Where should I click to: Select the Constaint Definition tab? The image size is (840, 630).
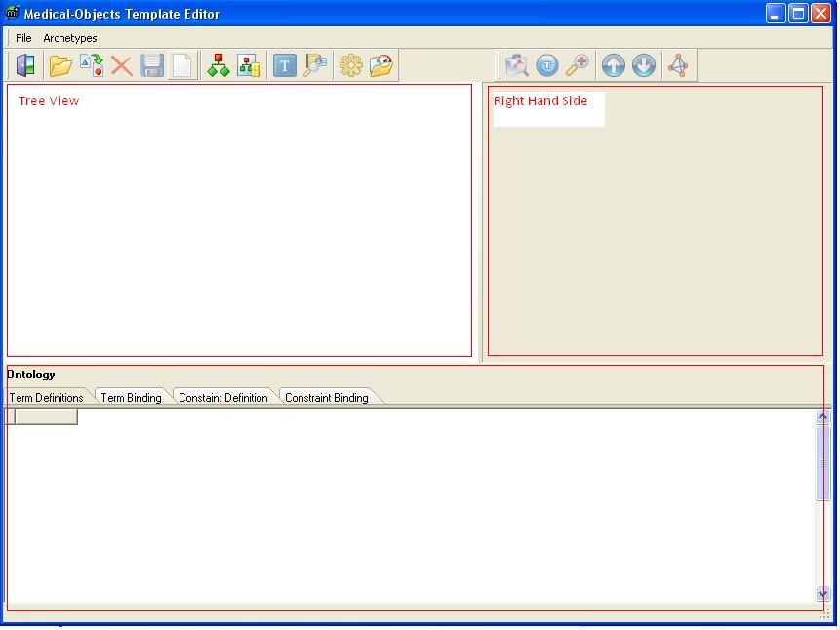tap(222, 397)
